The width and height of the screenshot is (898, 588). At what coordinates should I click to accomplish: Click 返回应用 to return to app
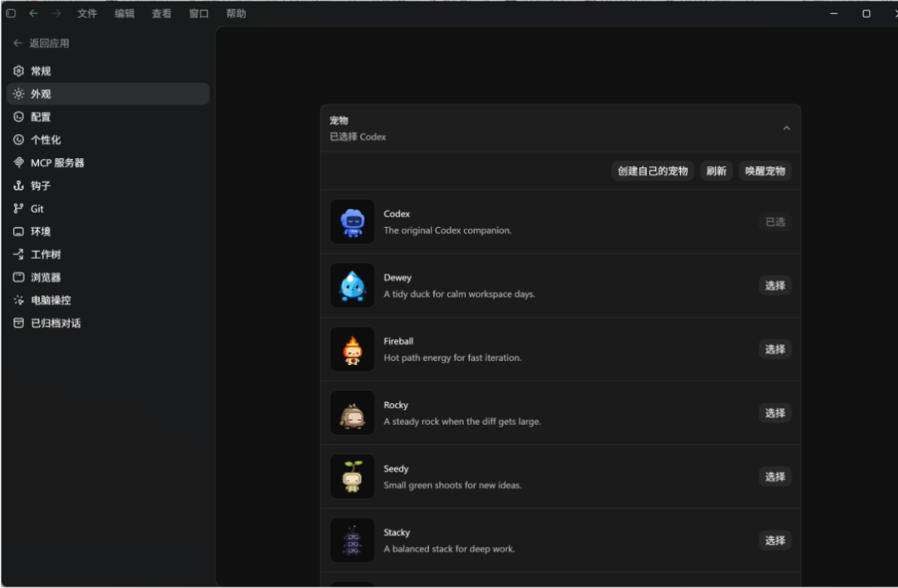[42, 43]
